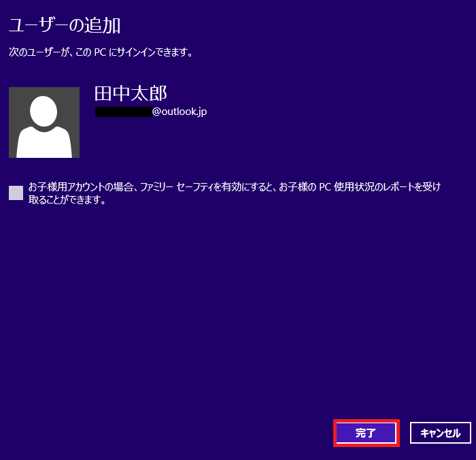
Task: Click the お子様用アカウントの場合 description text
Action: pos(235,193)
